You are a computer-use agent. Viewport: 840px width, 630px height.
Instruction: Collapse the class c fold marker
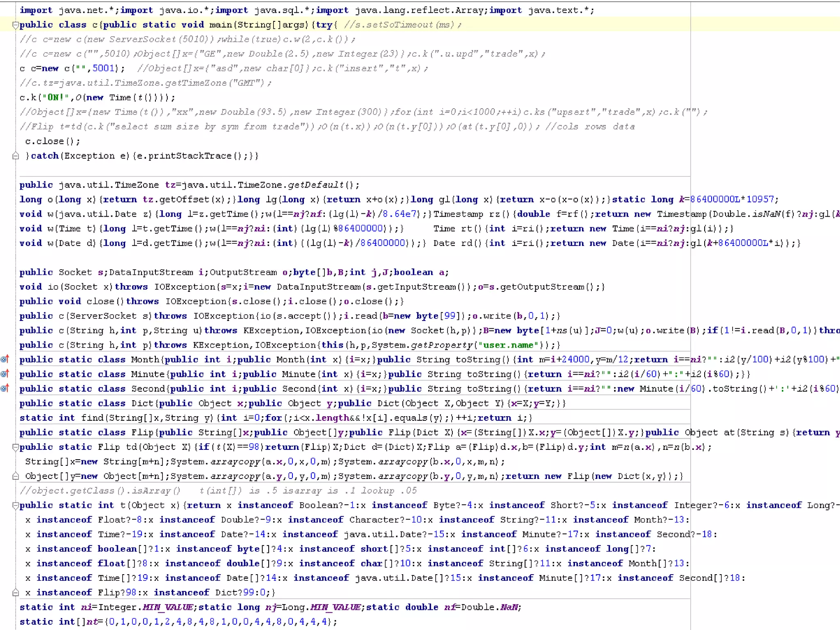(16, 25)
